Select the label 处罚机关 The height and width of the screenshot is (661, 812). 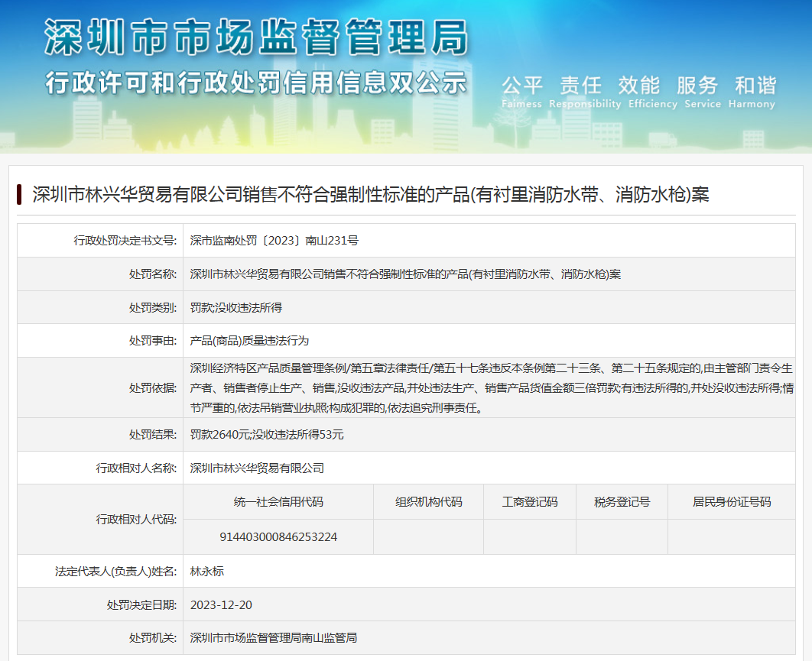(x=153, y=638)
